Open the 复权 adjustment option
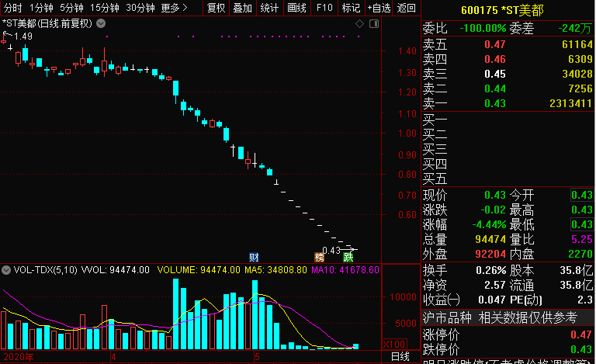This screenshot has height=364, width=596. point(216,8)
